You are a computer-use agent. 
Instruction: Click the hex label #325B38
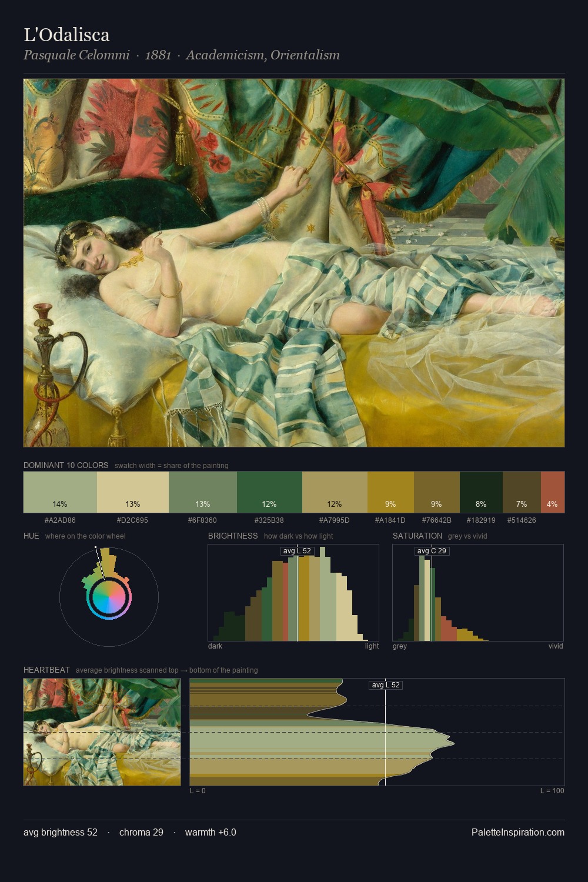269,520
